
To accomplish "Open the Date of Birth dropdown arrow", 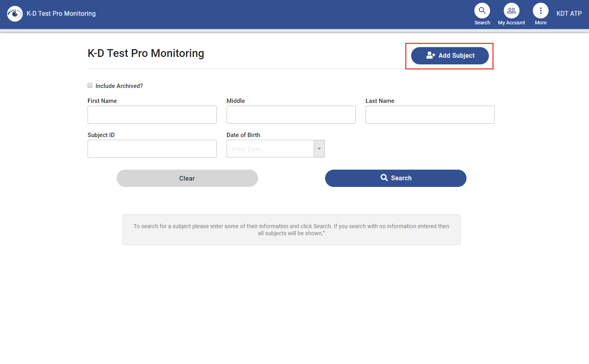I will pos(319,148).
